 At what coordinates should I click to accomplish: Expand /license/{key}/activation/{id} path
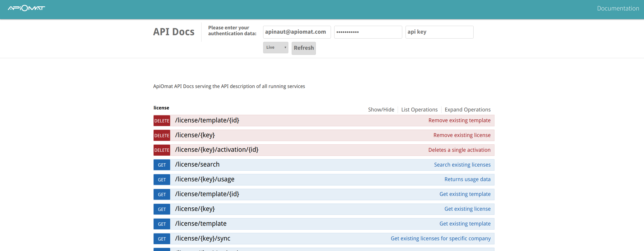(217, 150)
